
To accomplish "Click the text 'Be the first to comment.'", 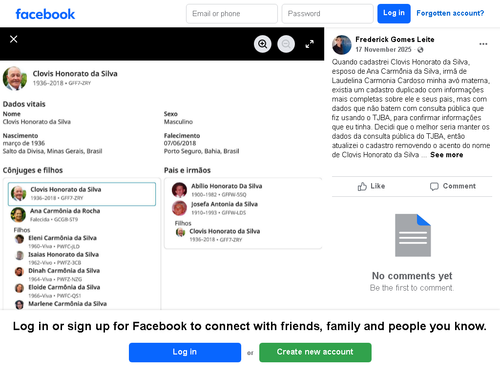I will (412, 288).
